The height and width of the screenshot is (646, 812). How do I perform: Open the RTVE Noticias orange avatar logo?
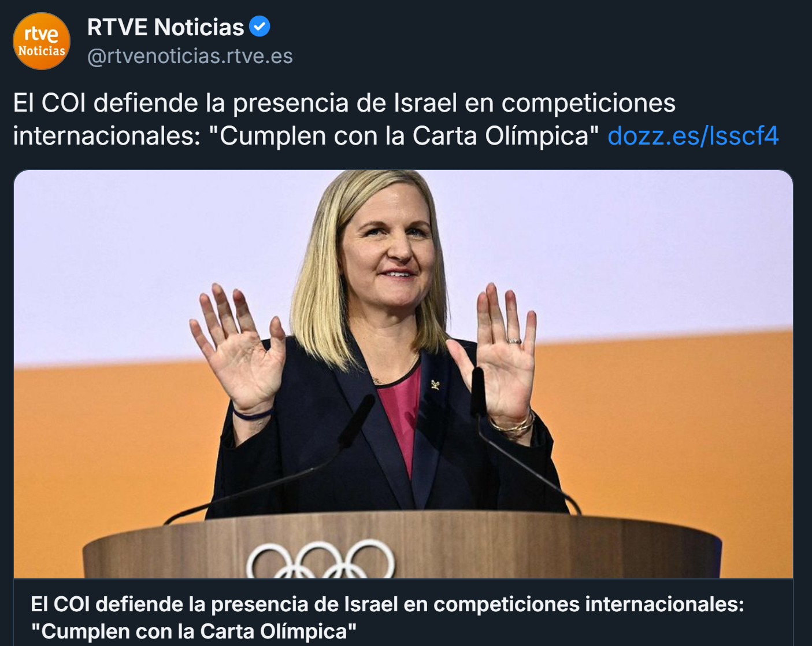click(x=42, y=42)
